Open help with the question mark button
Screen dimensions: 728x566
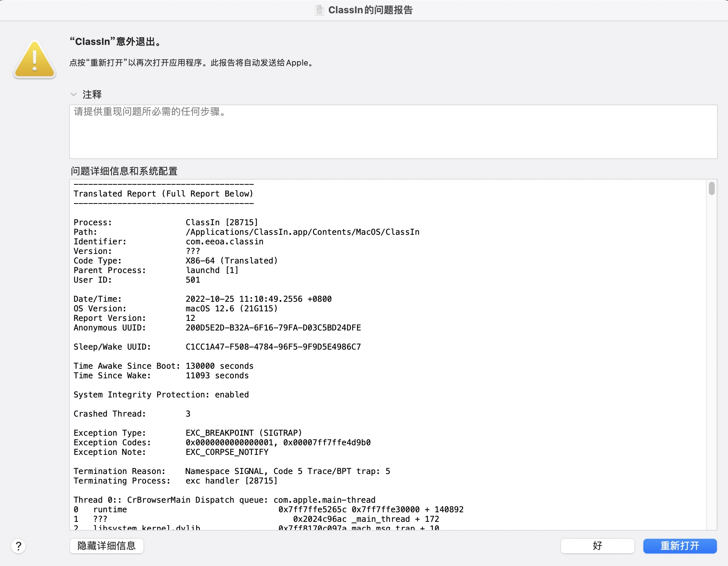[x=18, y=546]
